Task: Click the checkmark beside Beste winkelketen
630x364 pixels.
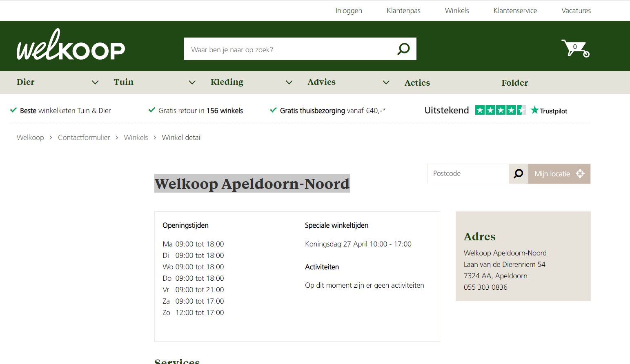Action: (x=13, y=110)
